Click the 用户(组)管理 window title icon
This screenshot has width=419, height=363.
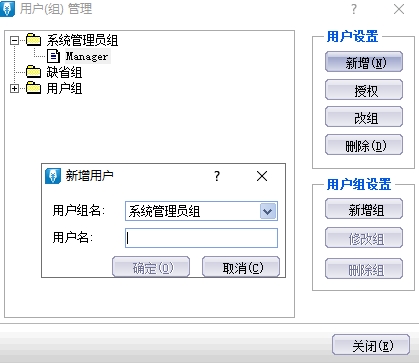(x=7, y=8)
